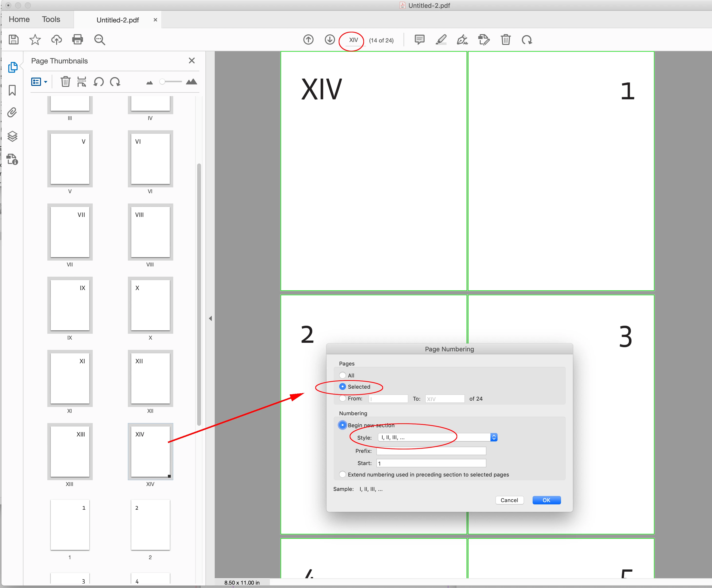This screenshot has width=712, height=588.
Task: Switch to the Home tab
Action: [x=19, y=19]
